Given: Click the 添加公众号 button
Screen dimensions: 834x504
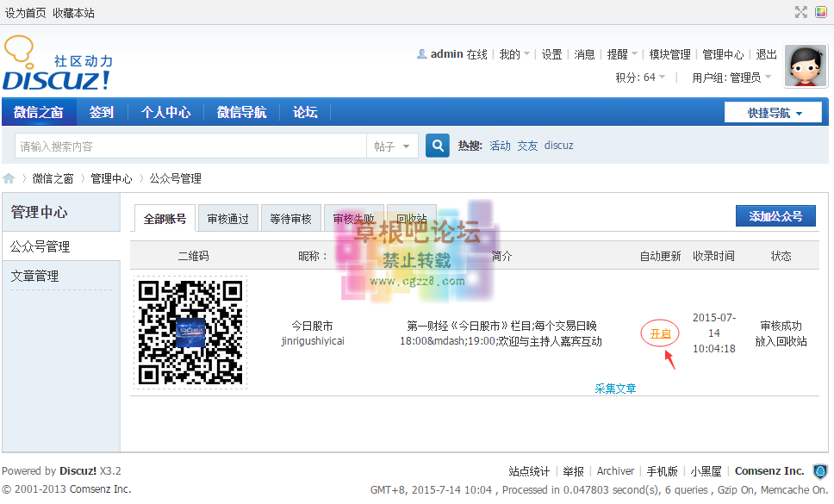Looking at the screenshot, I should (775, 215).
